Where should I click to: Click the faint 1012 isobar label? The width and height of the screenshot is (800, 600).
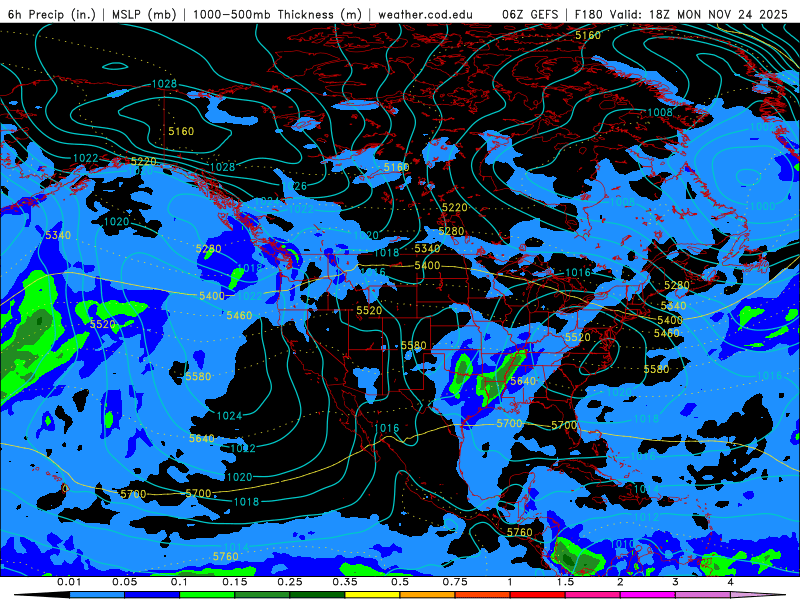[646, 517]
